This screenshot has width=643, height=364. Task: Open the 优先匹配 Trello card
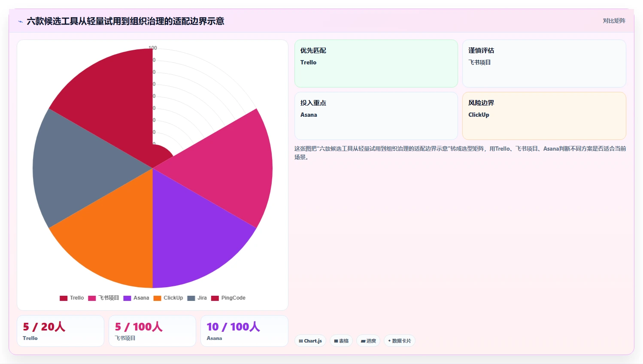376,64
